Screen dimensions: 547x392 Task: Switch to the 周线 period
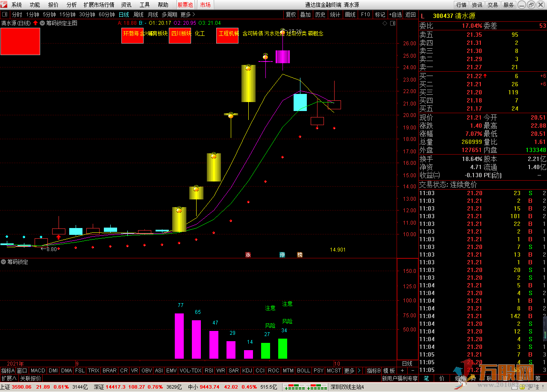138,15
